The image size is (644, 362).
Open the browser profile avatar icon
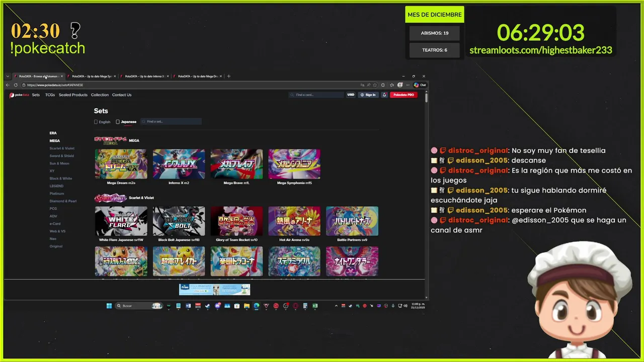coord(400,85)
